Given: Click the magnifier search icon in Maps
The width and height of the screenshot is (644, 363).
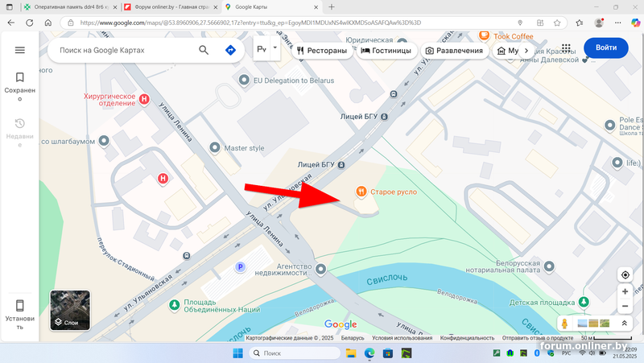Looking at the screenshot, I should [x=204, y=50].
